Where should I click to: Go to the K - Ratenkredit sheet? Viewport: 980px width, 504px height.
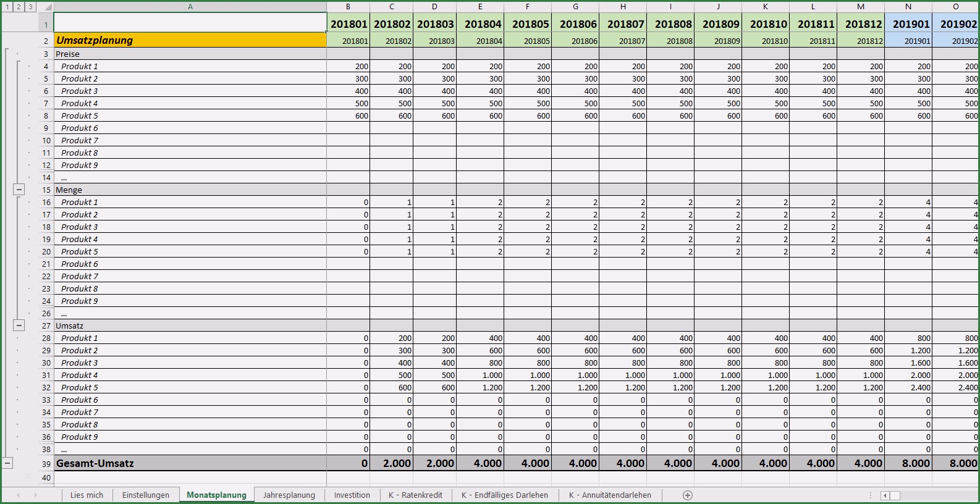tap(415, 495)
